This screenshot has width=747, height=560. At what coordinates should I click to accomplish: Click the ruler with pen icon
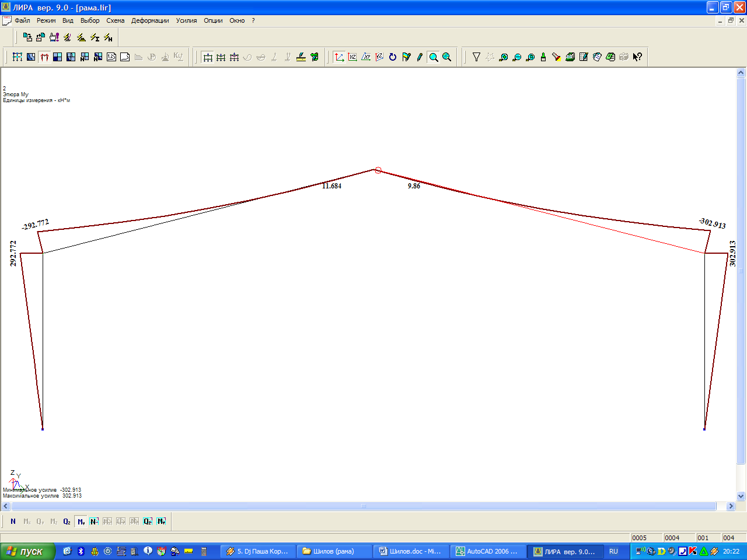[x=301, y=57]
